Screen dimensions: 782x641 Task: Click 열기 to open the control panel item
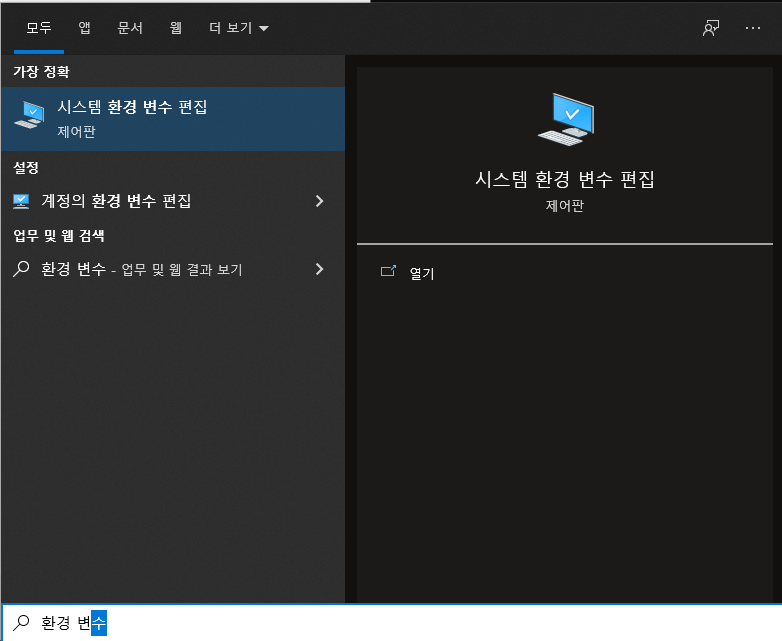coord(422,273)
